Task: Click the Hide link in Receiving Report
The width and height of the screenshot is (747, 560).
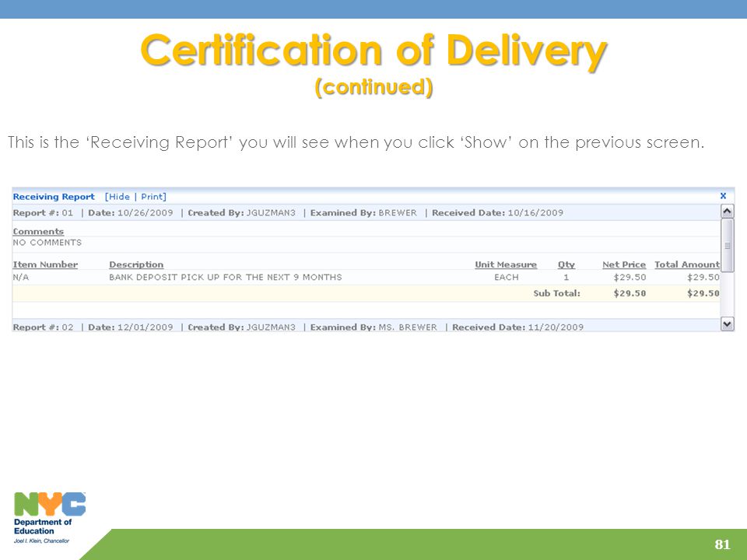Action: pyautogui.click(x=119, y=197)
